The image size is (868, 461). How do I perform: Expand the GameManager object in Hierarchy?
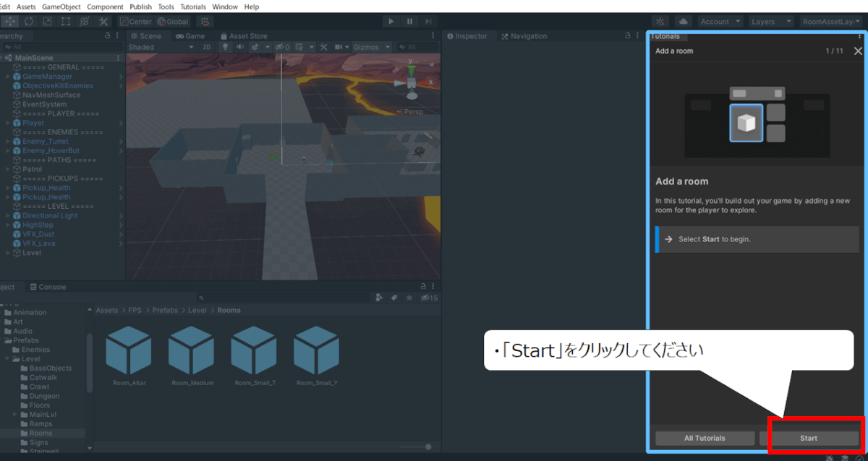tap(7, 77)
